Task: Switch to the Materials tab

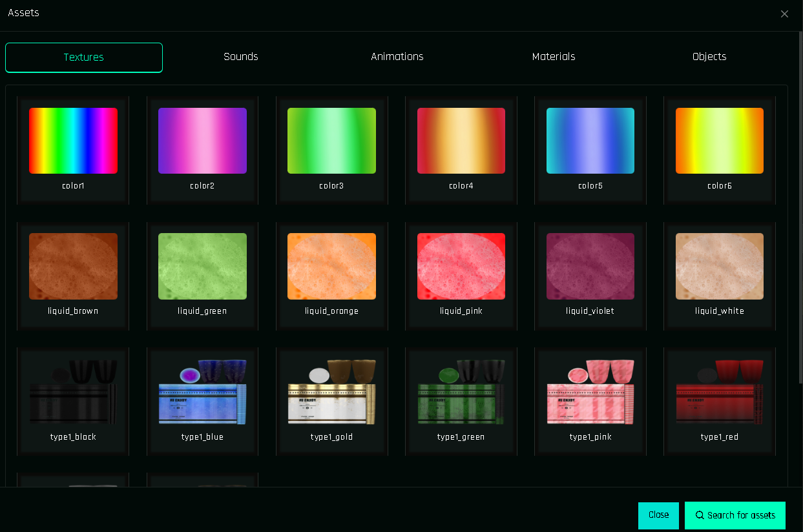Action: [554, 57]
